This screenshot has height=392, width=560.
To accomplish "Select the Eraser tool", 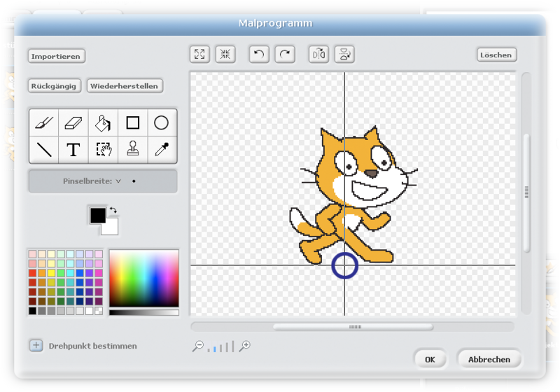I will click(x=73, y=123).
